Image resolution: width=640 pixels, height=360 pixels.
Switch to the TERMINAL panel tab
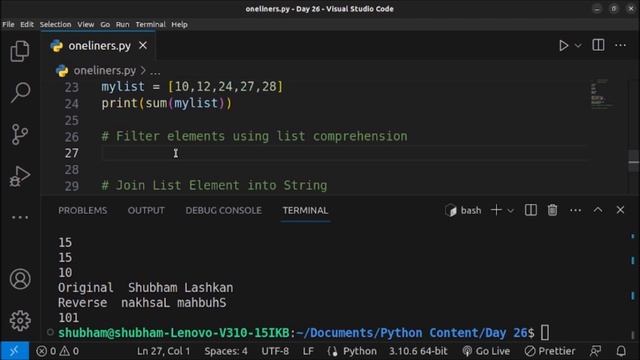305,210
